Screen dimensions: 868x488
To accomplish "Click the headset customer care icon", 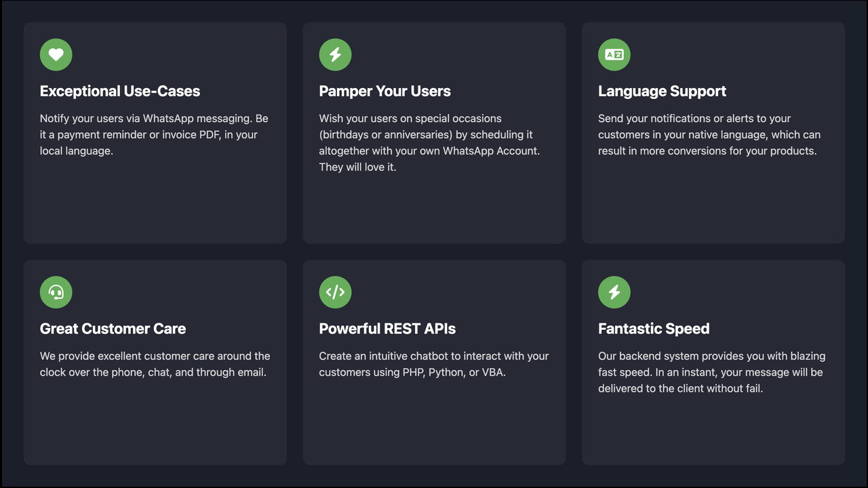I will pyautogui.click(x=56, y=292).
